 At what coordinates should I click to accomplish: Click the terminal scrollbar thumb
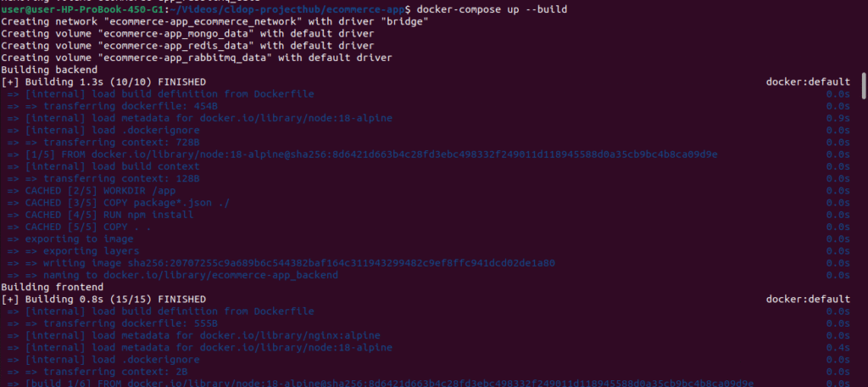tap(864, 86)
